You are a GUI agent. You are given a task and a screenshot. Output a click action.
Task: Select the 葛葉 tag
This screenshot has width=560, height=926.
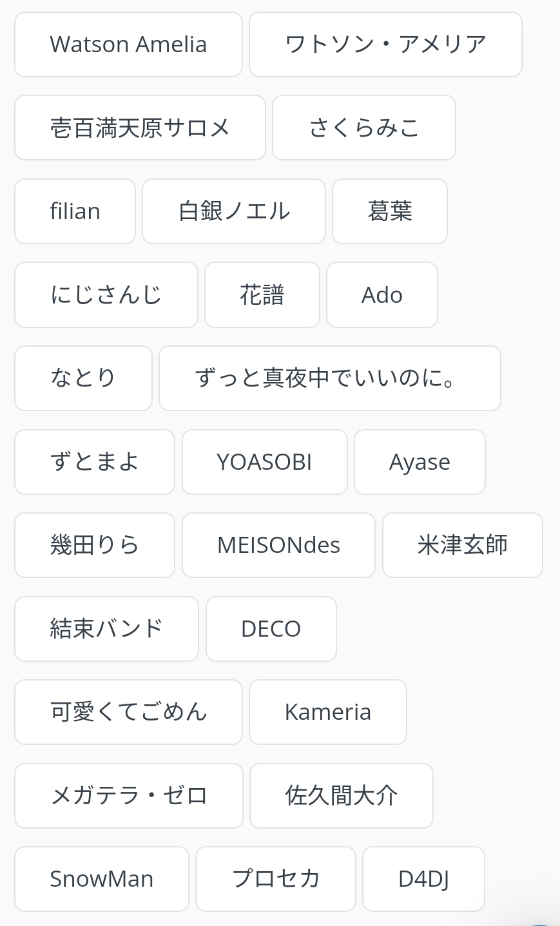(390, 211)
